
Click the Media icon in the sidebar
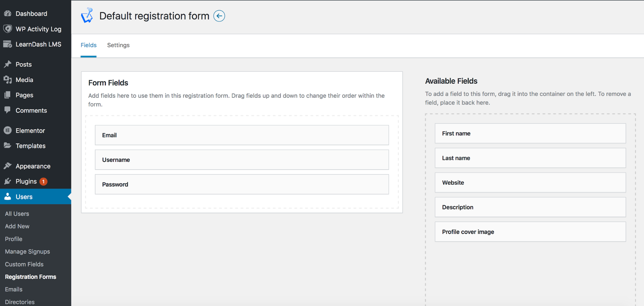[x=8, y=80]
